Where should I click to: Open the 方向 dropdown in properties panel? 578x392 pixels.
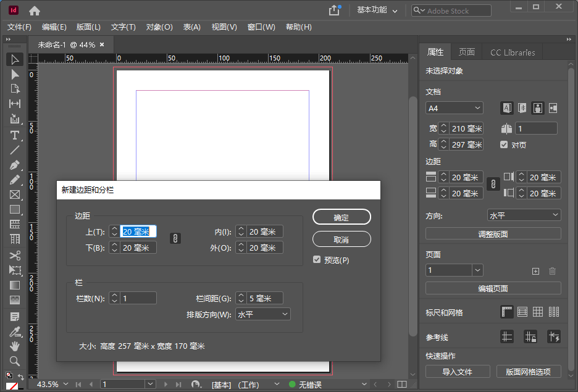pos(524,215)
